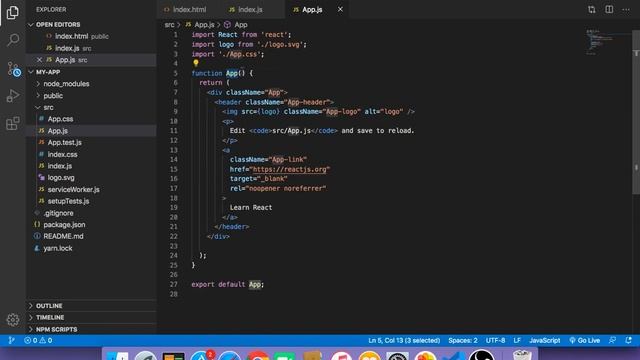Expand the NPM Scripts panel
The image size is (640, 360).
click(56, 329)
